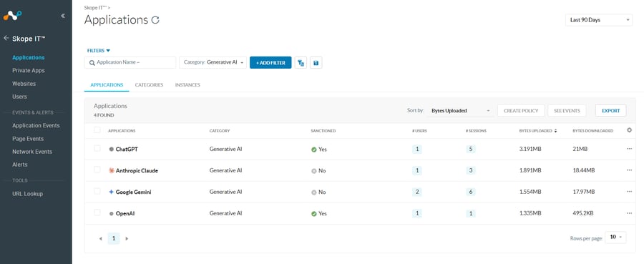Click the Google Gemini star icon
This screenshot has width=644, height=264.
pyautogui.click(x=112, y=192)
